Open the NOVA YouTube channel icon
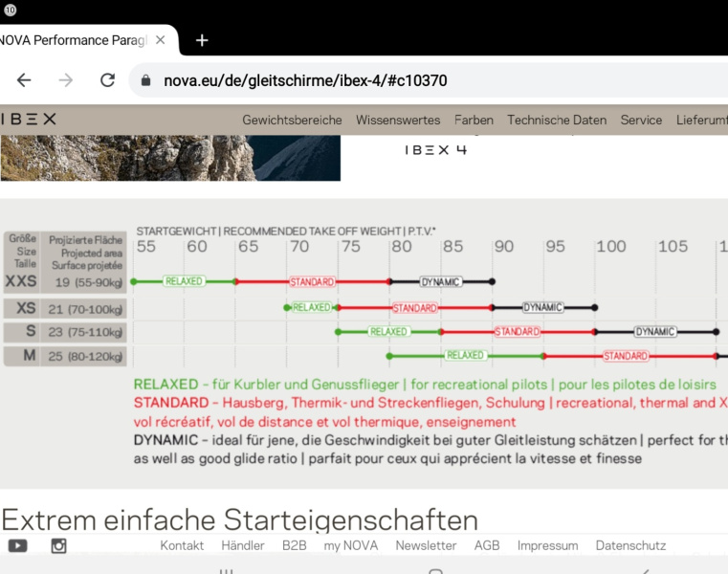Viewport: 728px width, 574px height. point(17,545)
